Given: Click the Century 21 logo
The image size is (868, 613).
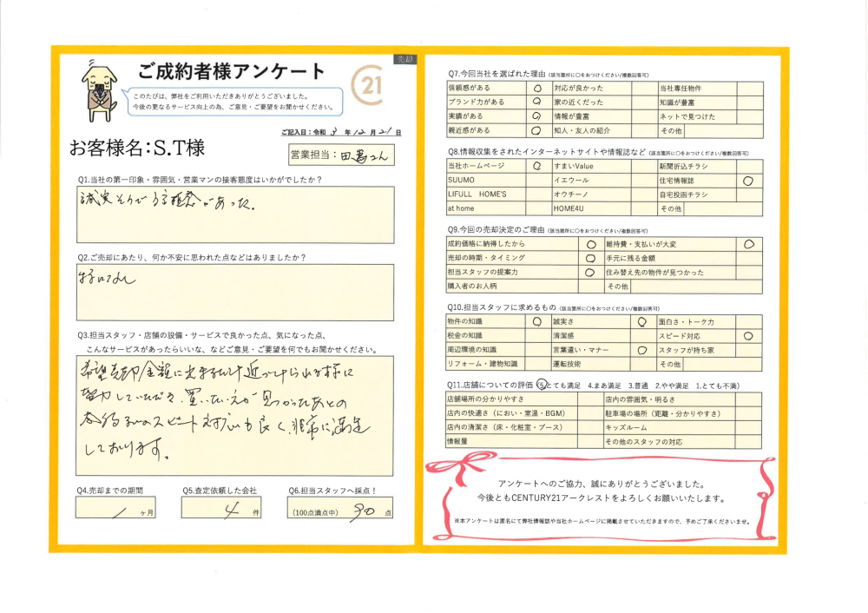Looking at the screenshot, I should point(369,84).
